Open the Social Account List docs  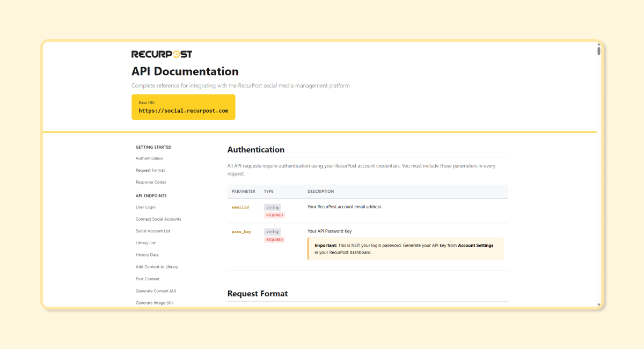coord(153,231)
